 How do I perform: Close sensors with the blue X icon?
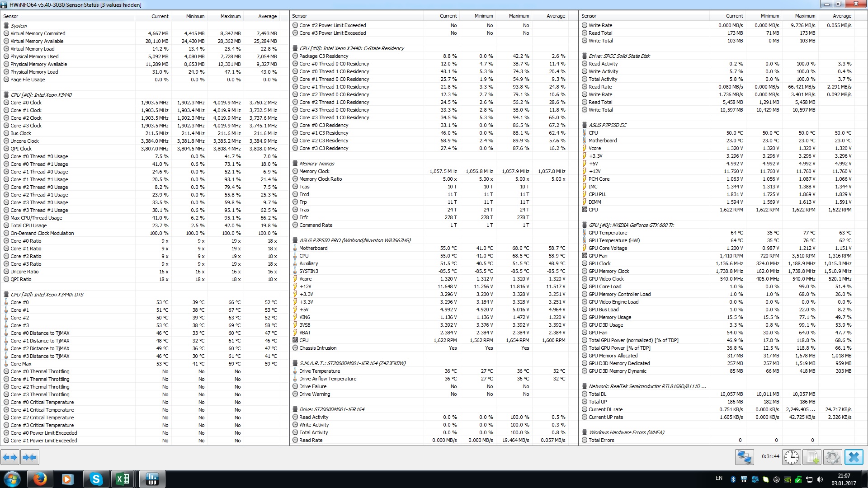[x=854, y=457]
